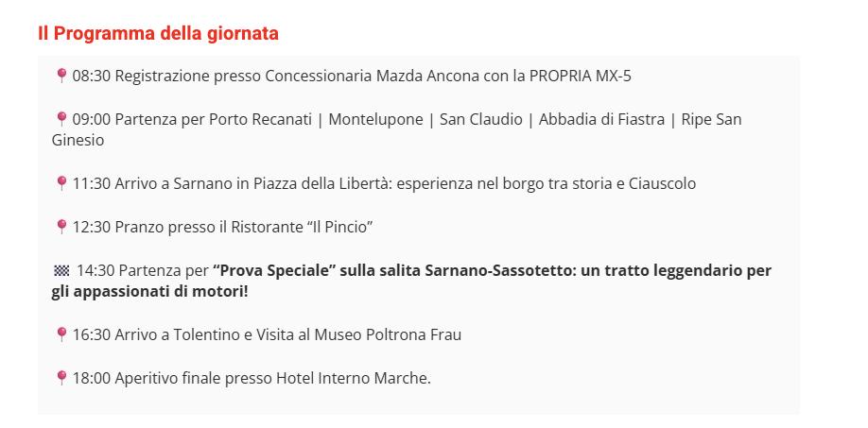The width and height of the screenshot is (868, 428).
Task: Click the heading Il Programma della giornata
Action: coord(158,33)
